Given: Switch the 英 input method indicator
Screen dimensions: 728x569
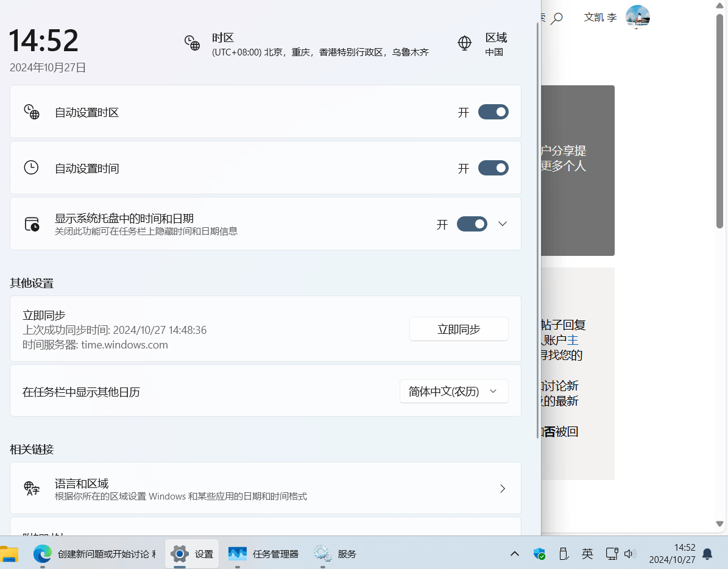Looking at the screenshot, I should coord(587,554).
